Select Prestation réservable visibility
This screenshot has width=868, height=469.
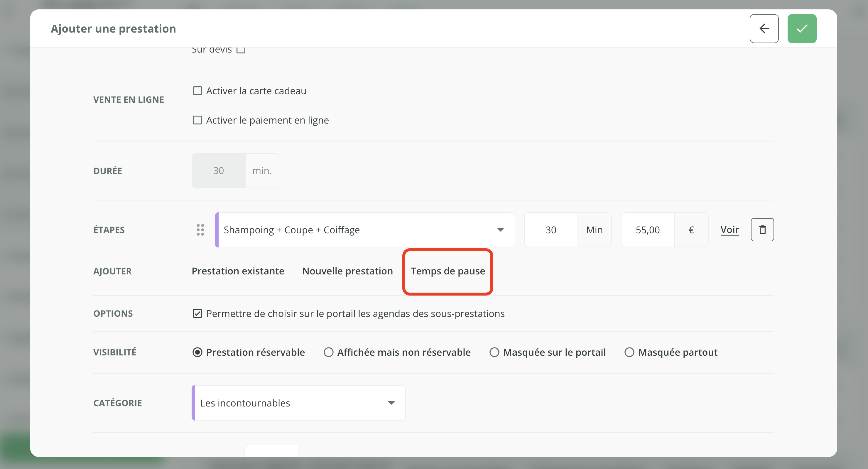coord(197,352)
